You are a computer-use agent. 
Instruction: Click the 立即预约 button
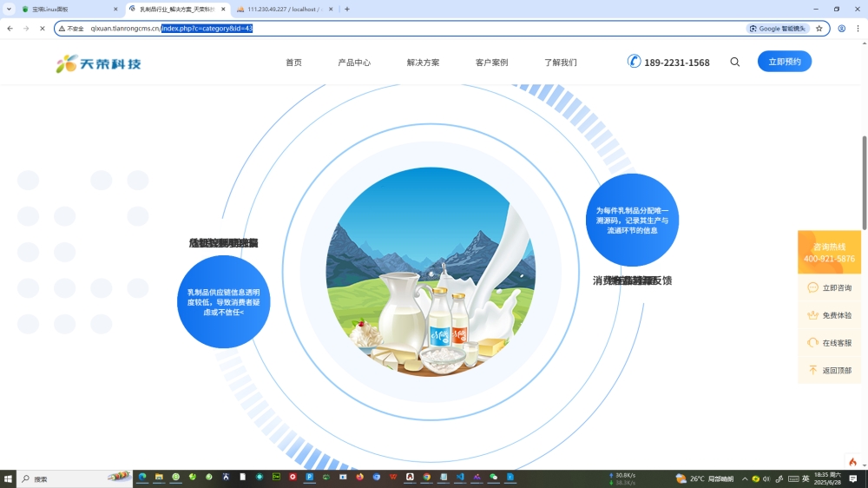point(785,61)
